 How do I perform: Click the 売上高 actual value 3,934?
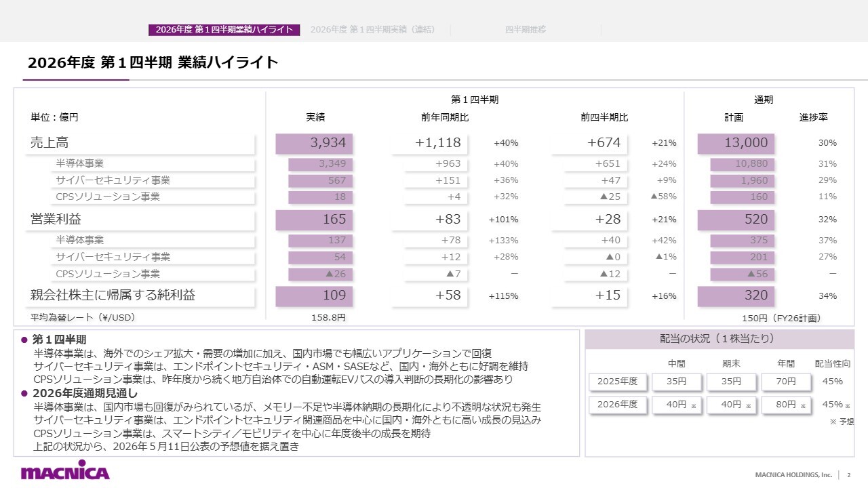point(315,143)
